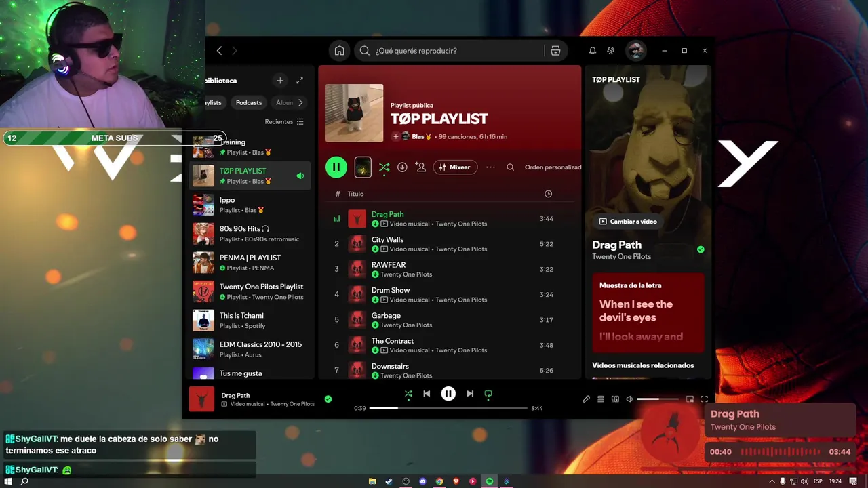Open the Twenty One Pilots Playlist
The height and width of the screenshot is (488, 868).
coord(250,291)
